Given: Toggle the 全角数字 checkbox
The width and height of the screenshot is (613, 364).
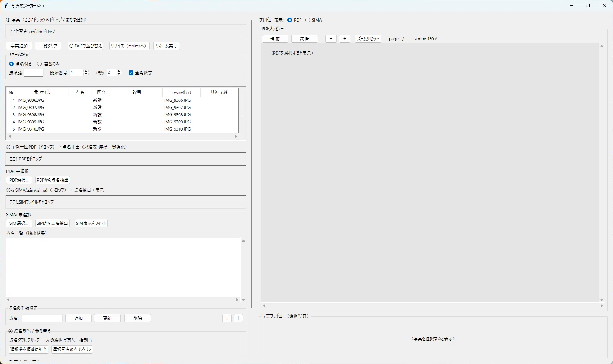Looking at the screenshot, I should tap(140, 73).
